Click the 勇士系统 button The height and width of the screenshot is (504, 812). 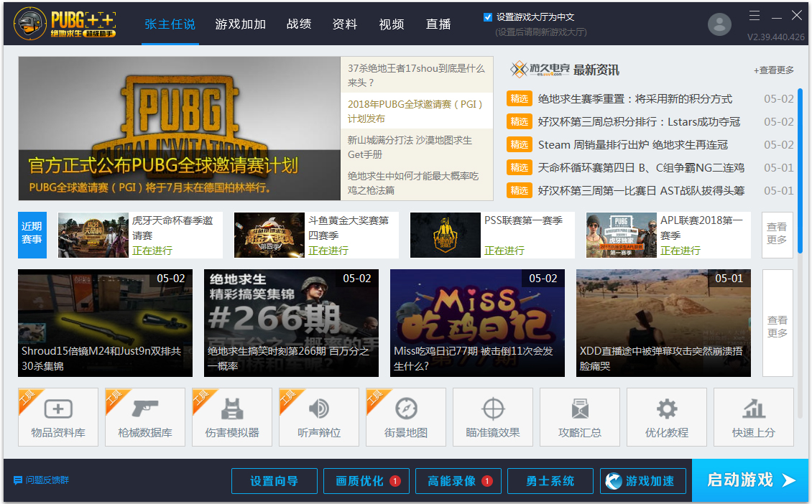click(550, 481)
